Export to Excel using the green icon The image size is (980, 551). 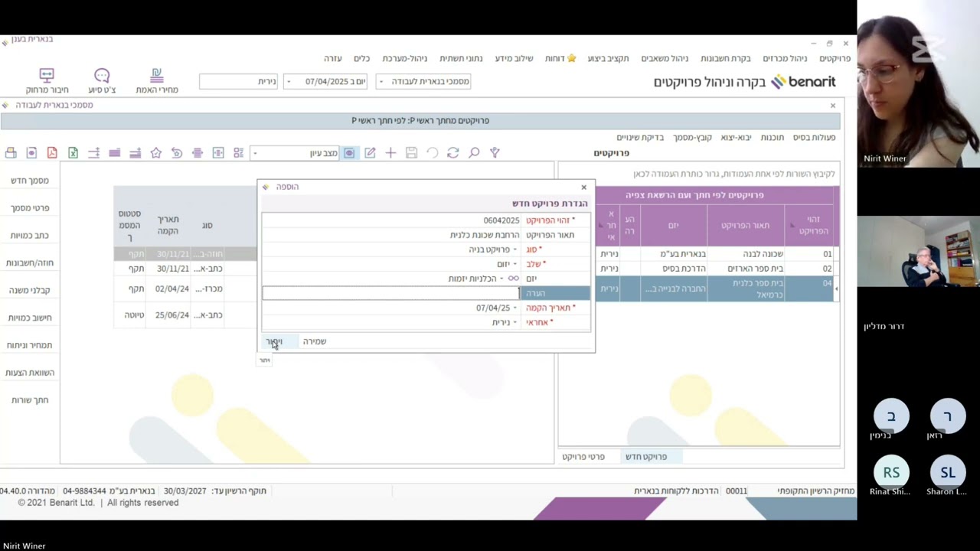point(73,153)
